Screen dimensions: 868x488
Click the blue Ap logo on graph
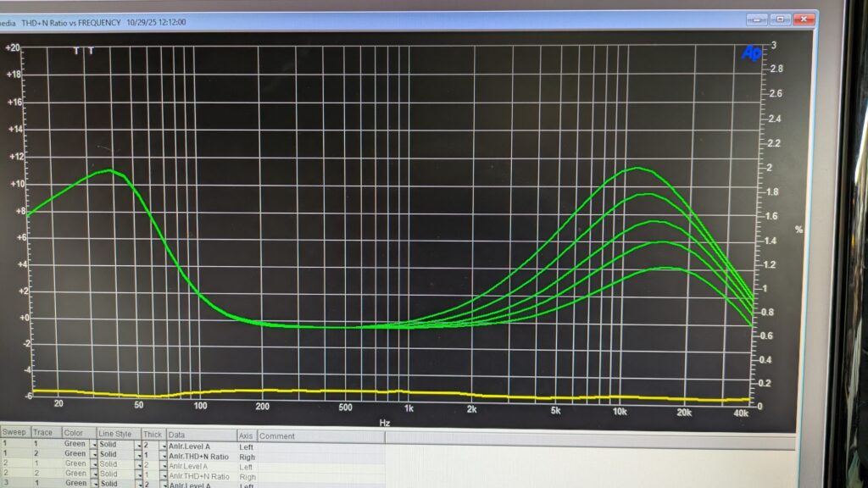751,53
